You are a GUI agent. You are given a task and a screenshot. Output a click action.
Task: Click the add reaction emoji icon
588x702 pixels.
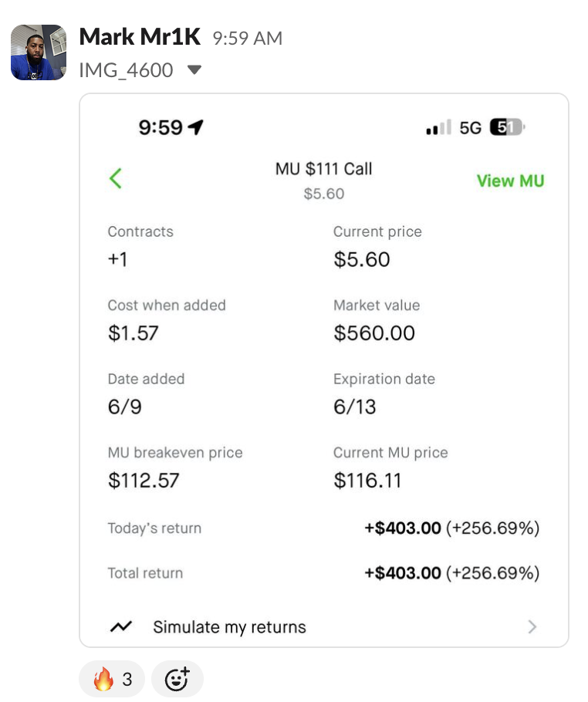point(177,680)
